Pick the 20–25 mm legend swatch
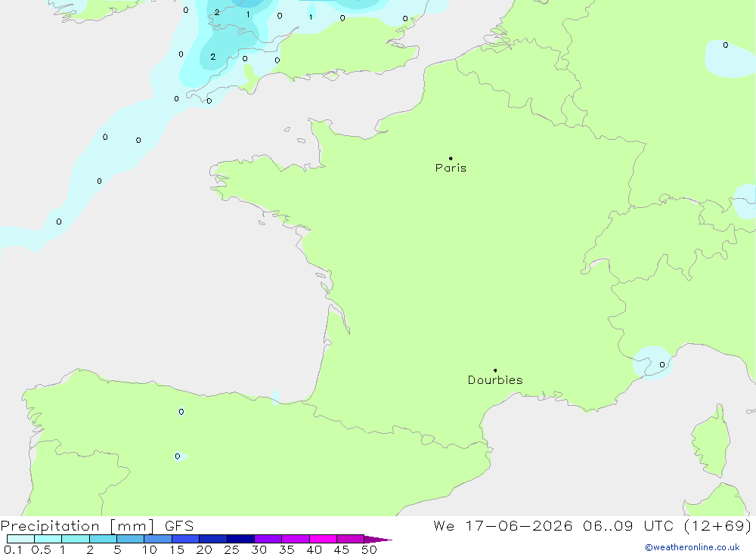756x554 pixels. click(x=213, y=539)
